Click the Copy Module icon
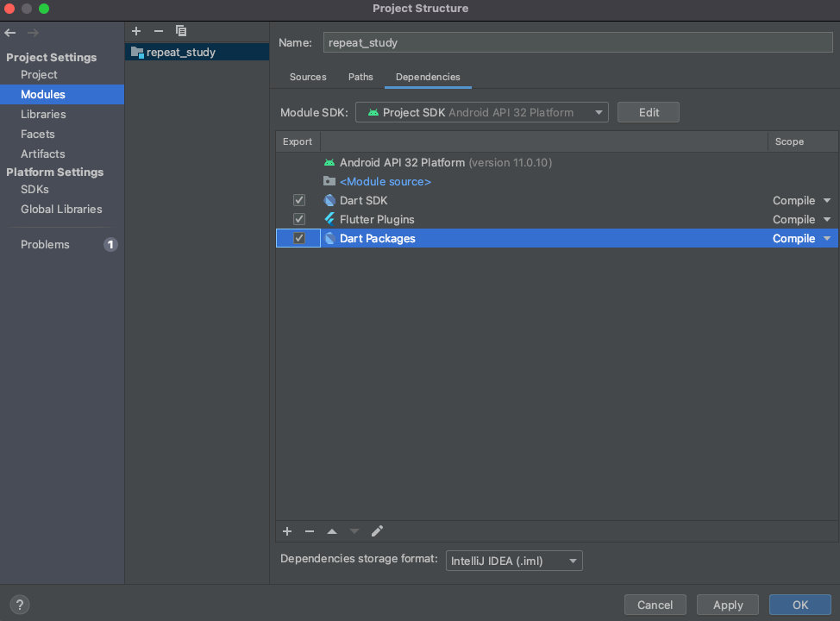This screenshot has width=840, height=621. tap(181, 31)
